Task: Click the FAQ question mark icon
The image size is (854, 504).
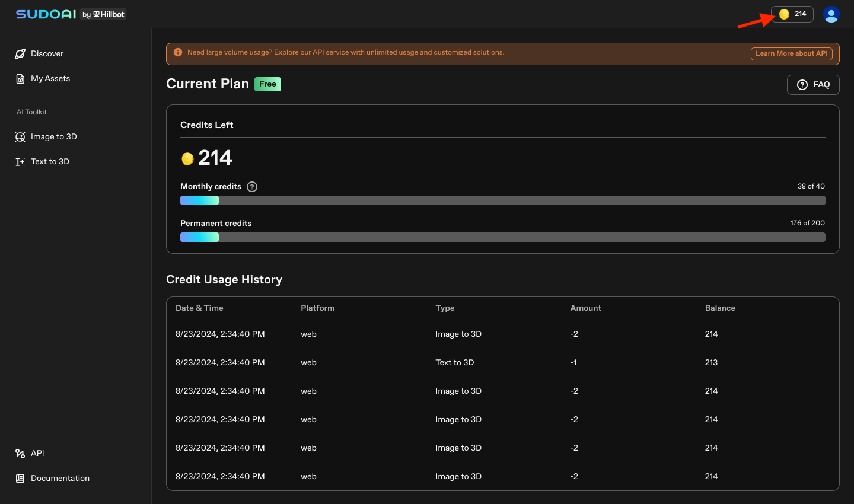Action: click(802, 85)
